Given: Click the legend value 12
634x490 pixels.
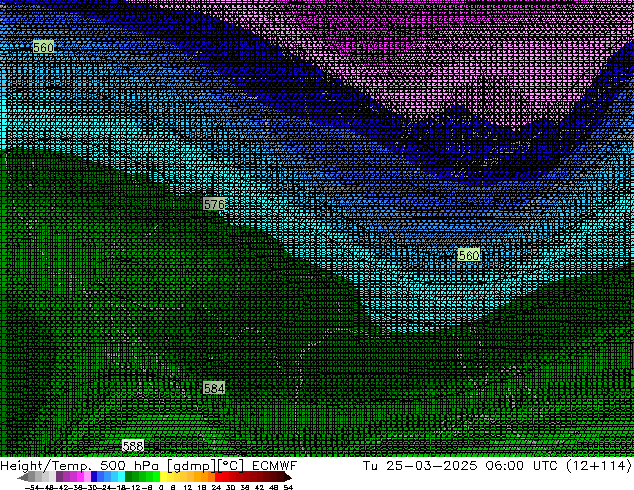Looking at the screenshot, I should pos(187,487).
